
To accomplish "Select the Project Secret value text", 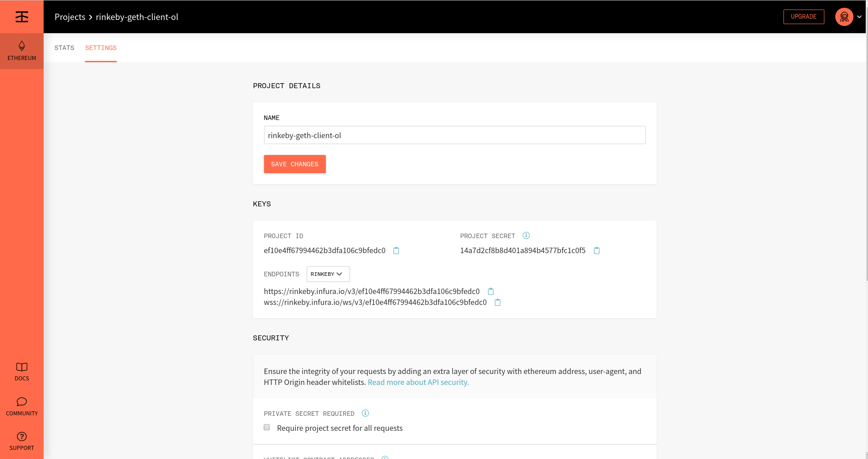I will (523, 250).
